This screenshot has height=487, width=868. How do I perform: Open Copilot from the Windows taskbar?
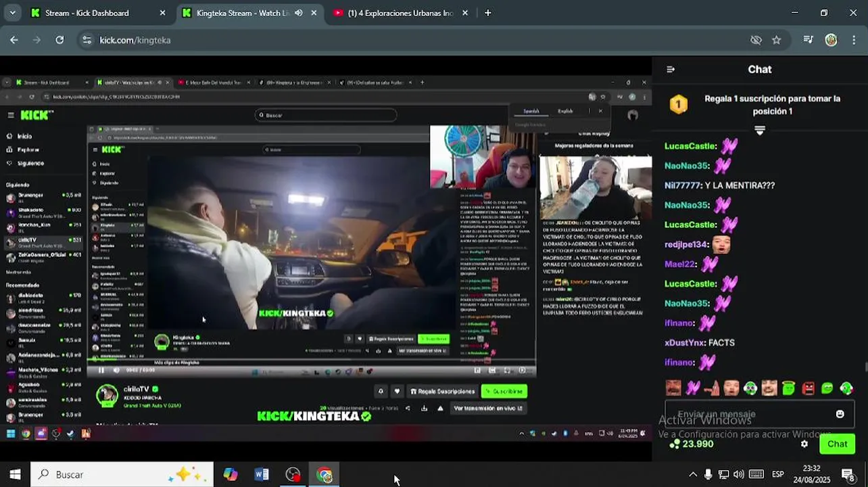click(231, 475)
